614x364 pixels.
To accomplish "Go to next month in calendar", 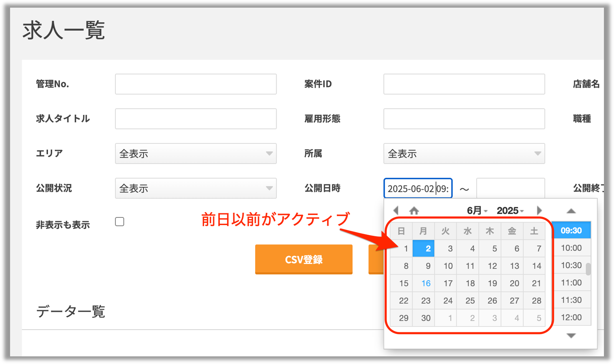I will coord(539,210).
